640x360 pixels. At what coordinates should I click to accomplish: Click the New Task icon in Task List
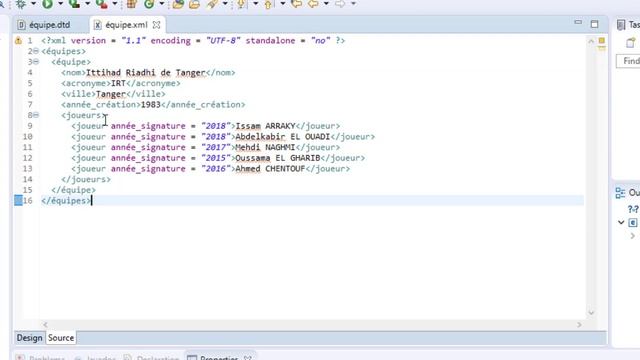(x=631, y=42)
